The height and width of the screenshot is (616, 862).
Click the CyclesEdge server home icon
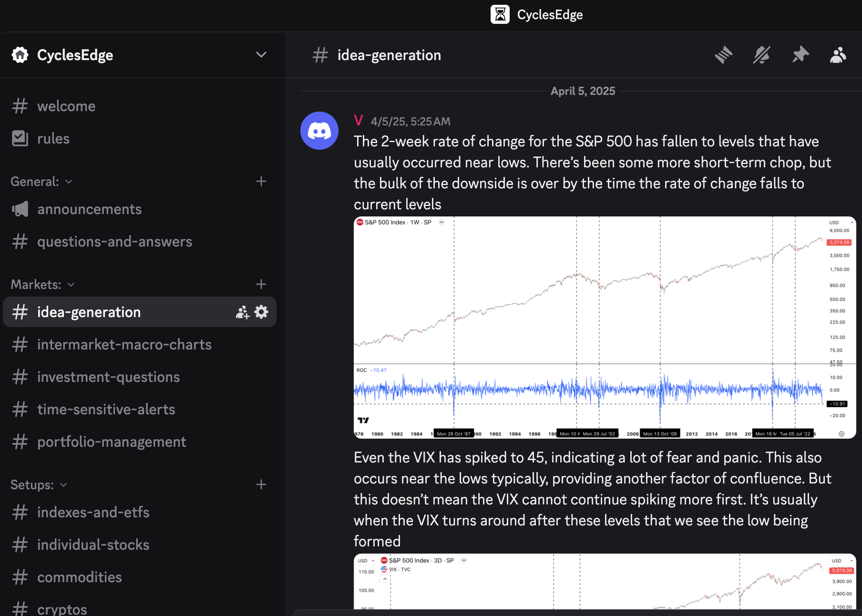tap(20, 55)
